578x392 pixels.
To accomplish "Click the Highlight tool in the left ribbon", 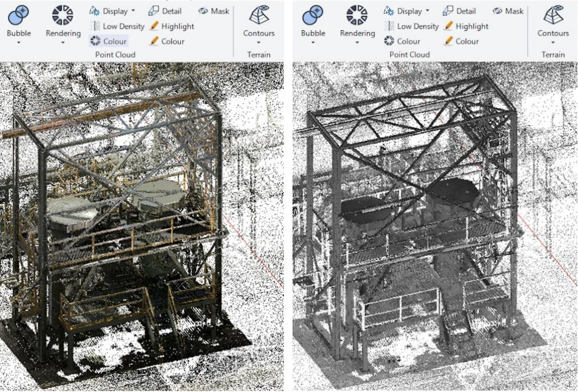I will click(x=171, y=26).
